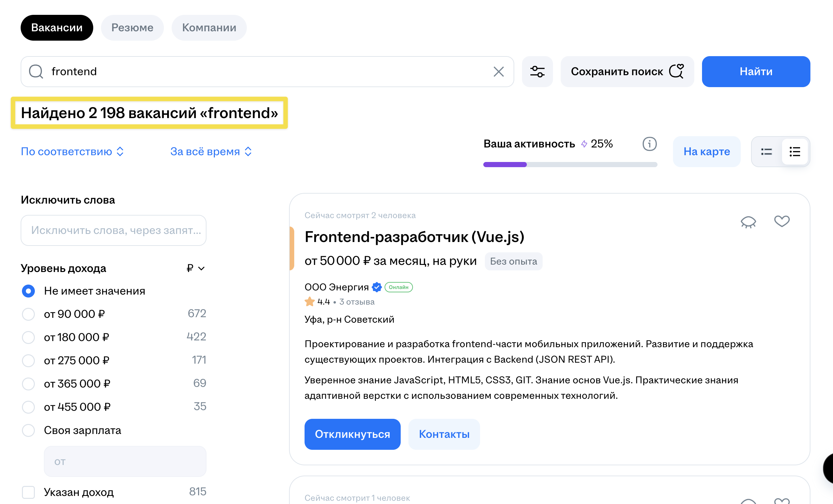
Task: Click Сейчас смотрят 2 человека text
Action: click(360, 215)
